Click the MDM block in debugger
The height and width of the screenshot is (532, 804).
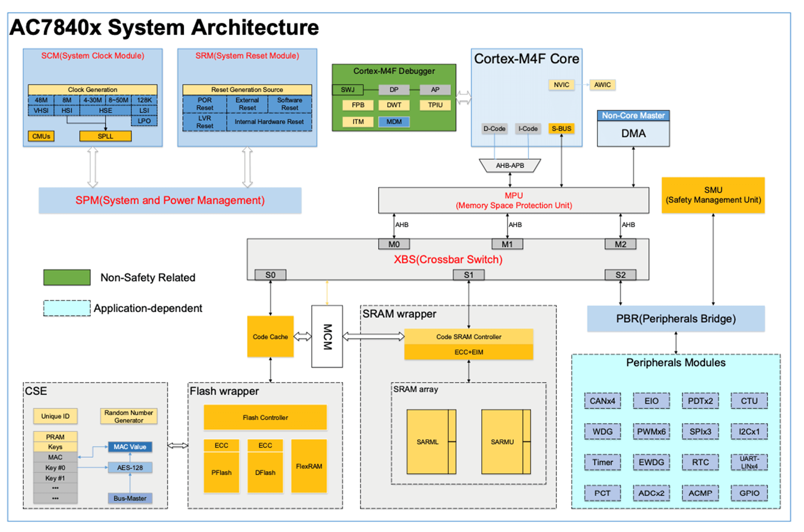(x=394, y=122)
